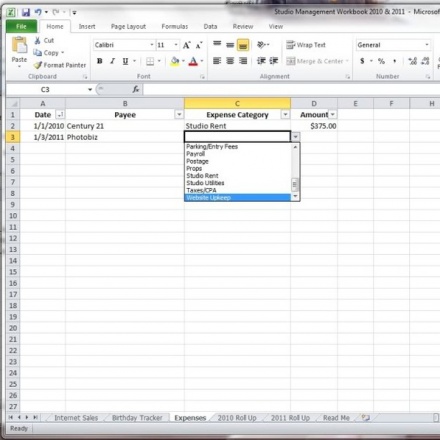Click the dropdown list scrollbar thumb

[295, 184]
